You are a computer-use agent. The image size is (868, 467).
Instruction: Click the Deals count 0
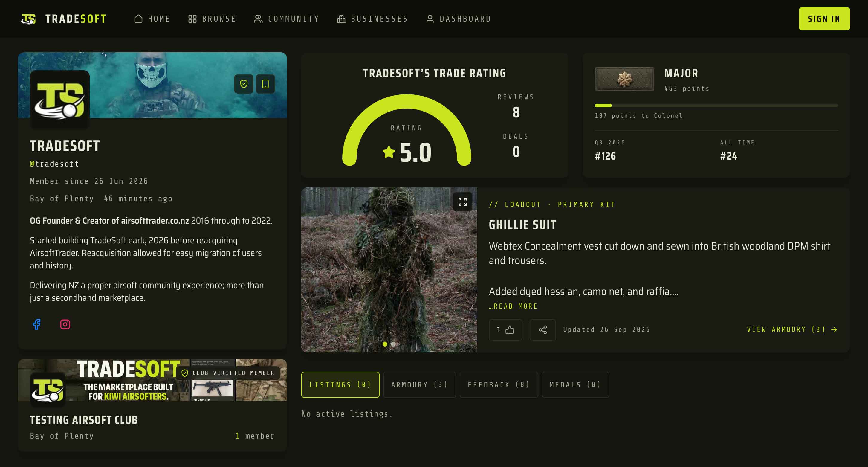tap(516, 152)
